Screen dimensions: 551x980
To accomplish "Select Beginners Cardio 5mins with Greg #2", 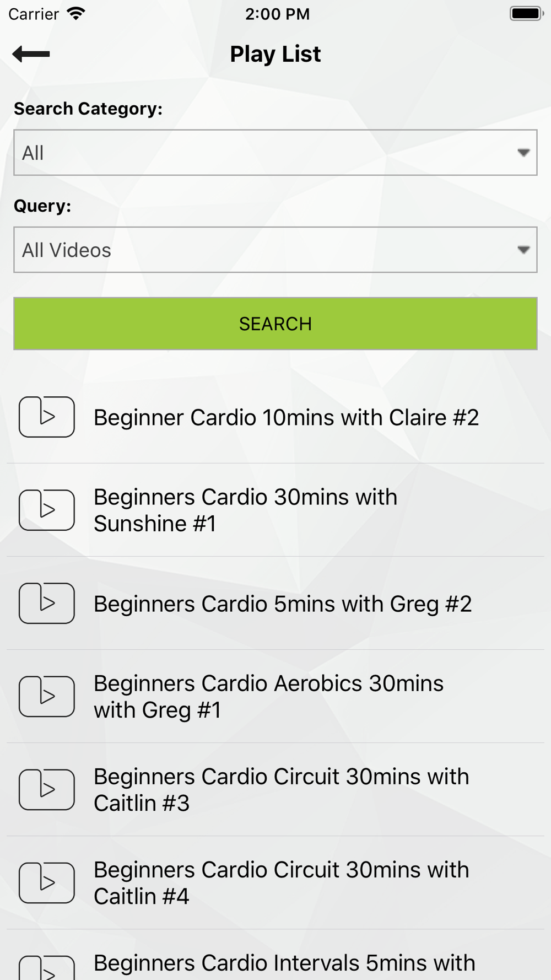I will pyautogui.click(x=283, y=604).
